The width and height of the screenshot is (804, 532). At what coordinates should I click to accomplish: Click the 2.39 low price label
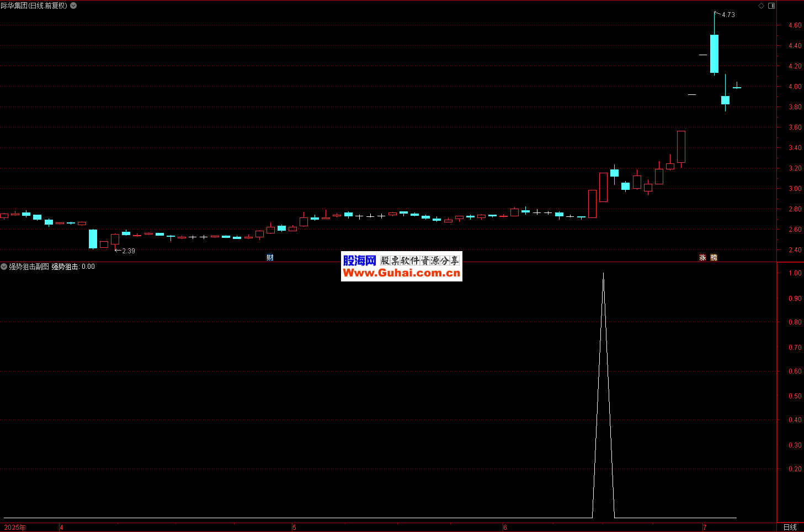(129, 251)
